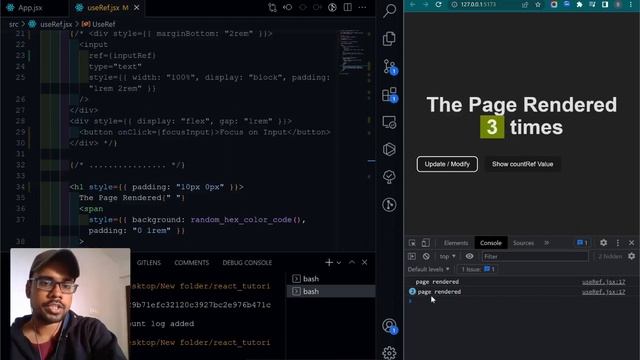640x360 pixels.
Task: Open the browser Extensions puzzle icon
Action: pyautogui.click(x=579, y=4)
